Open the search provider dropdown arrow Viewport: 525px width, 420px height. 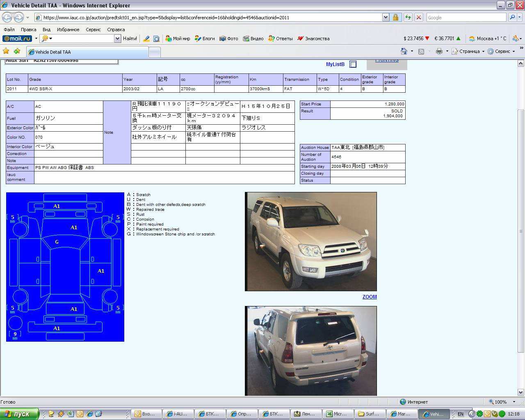(x=519, y=17)
